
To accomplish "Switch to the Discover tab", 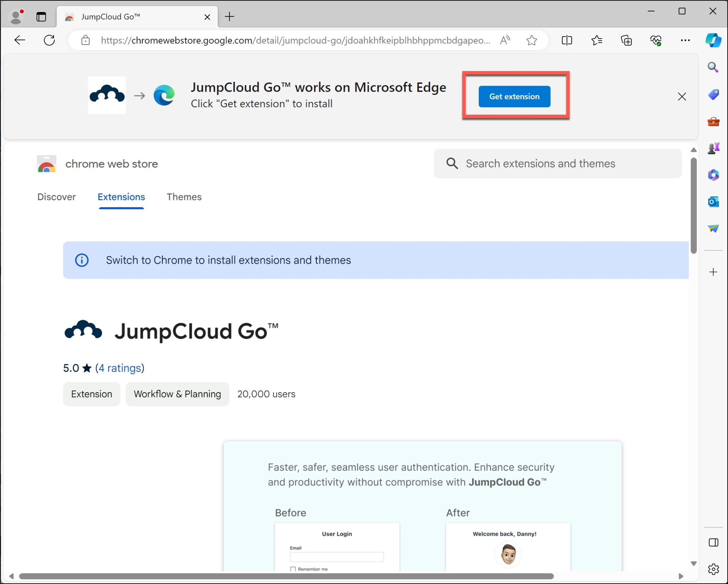I will point(57,197).
